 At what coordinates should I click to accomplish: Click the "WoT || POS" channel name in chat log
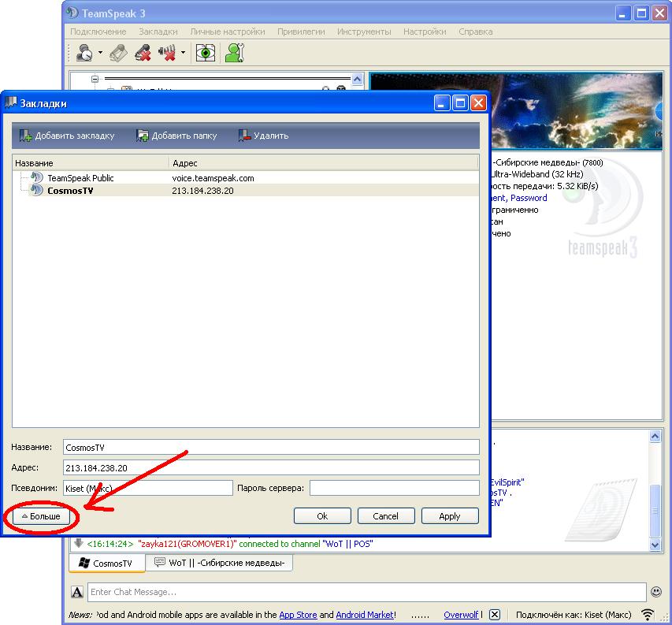coord(347,544)
